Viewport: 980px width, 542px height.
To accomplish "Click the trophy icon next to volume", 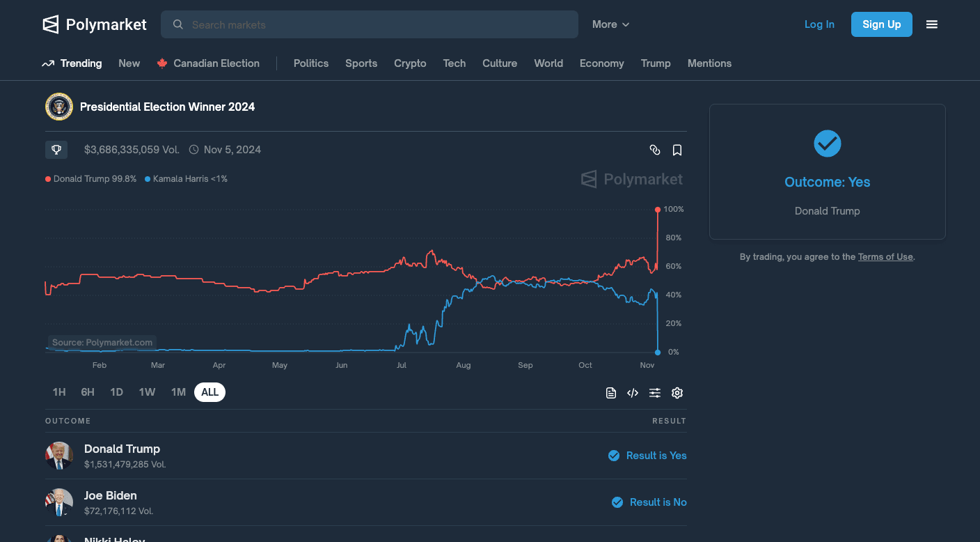I will point(56,150).
